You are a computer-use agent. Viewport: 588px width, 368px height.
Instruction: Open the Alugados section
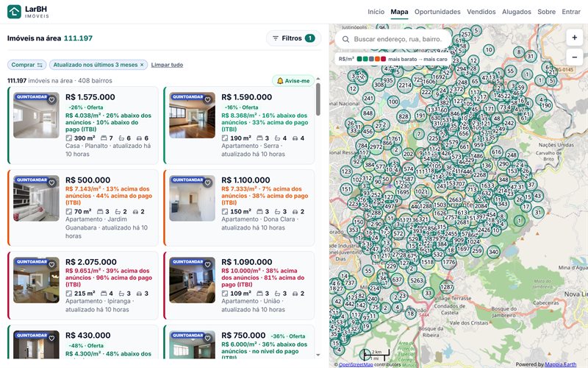[517, 12]
